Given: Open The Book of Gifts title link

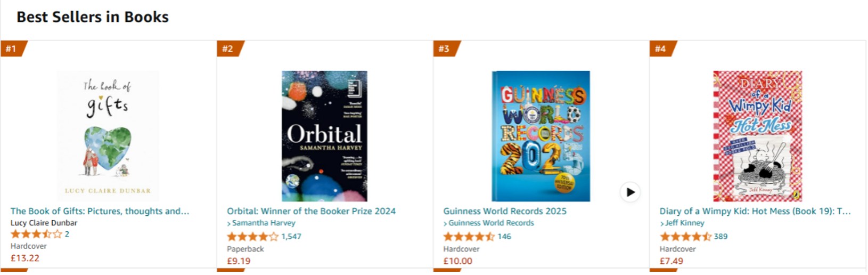Looking at the screenshot, I should click(100, 211).
